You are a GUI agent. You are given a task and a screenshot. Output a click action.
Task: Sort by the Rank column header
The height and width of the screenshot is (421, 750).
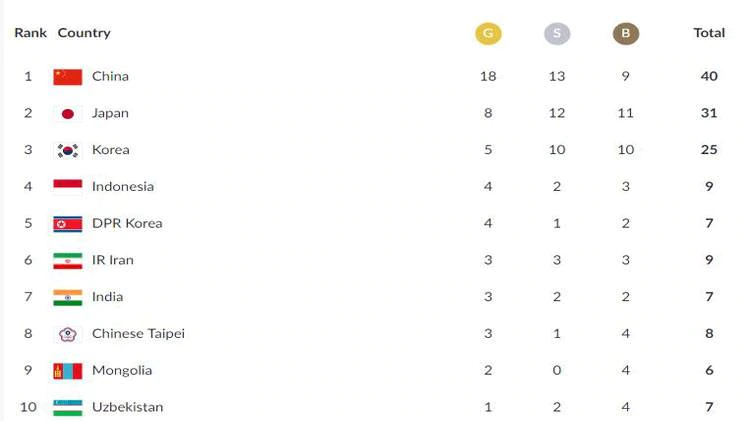click(31, 33)
